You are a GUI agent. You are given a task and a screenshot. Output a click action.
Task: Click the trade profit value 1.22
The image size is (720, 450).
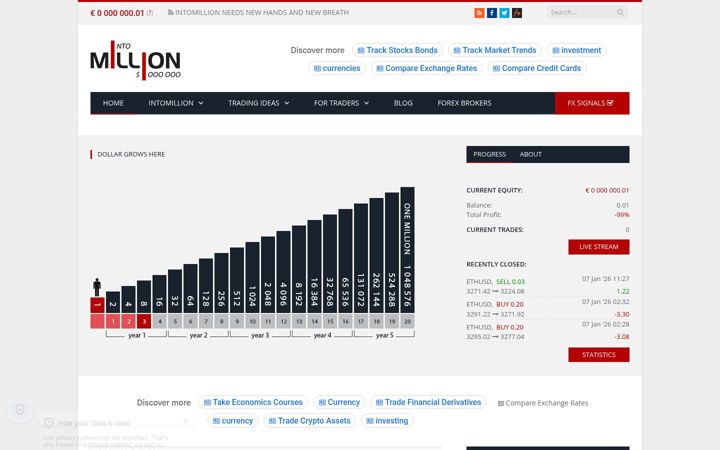coord(623,291)
